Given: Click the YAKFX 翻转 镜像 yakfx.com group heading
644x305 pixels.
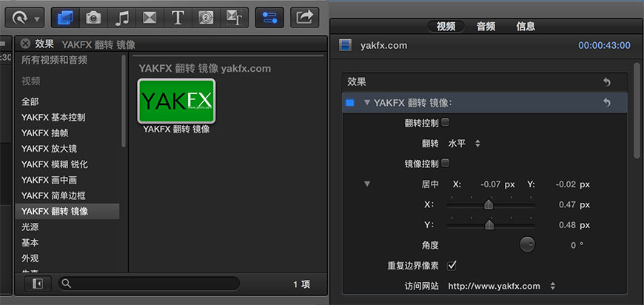Looking at the screenshot, I should pos(204,69).
